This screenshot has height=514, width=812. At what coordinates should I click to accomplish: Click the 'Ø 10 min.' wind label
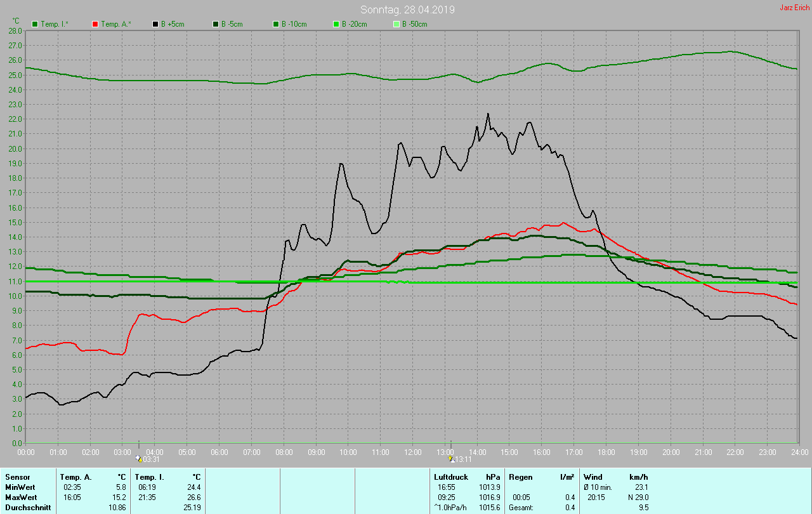598,487
